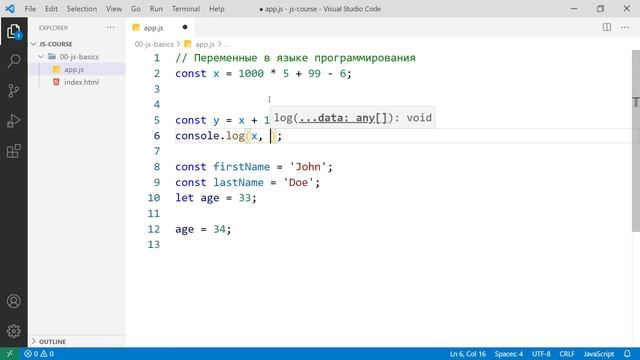Open the Terminal menu
The width and height of the screenshot is (640, 360).
click(186, 9)
